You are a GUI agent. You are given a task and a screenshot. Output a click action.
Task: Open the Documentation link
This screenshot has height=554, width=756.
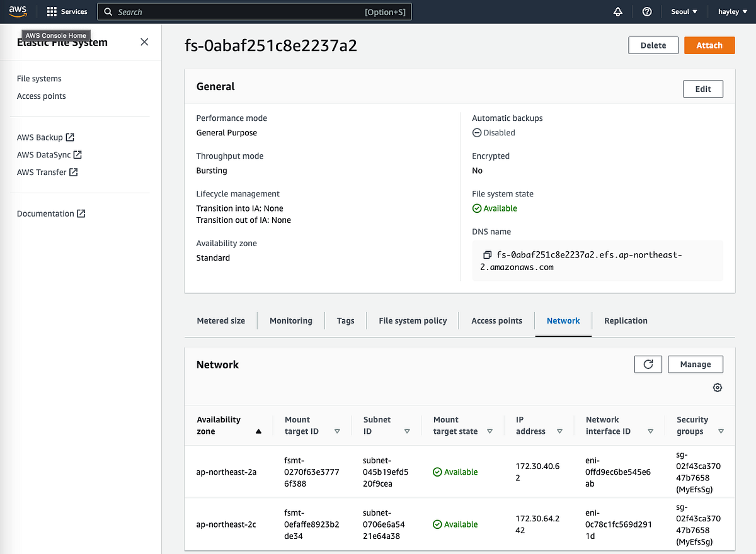(45, 213)
